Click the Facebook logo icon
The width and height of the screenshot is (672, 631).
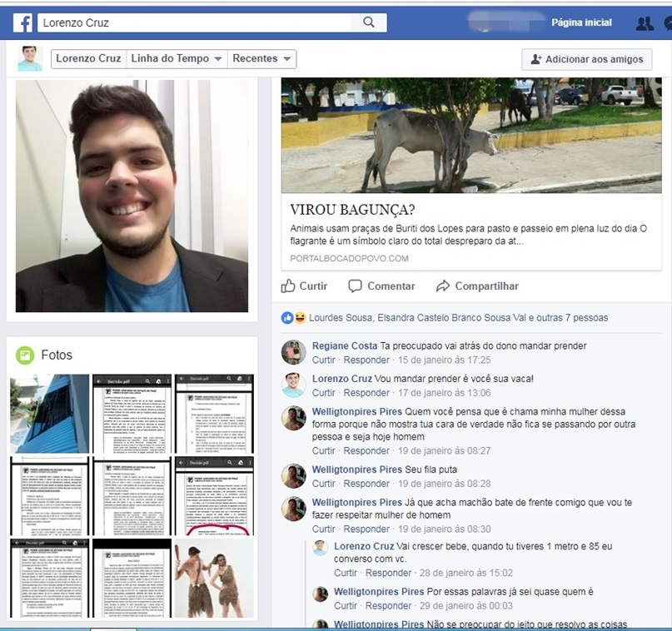tap(22, 22)
